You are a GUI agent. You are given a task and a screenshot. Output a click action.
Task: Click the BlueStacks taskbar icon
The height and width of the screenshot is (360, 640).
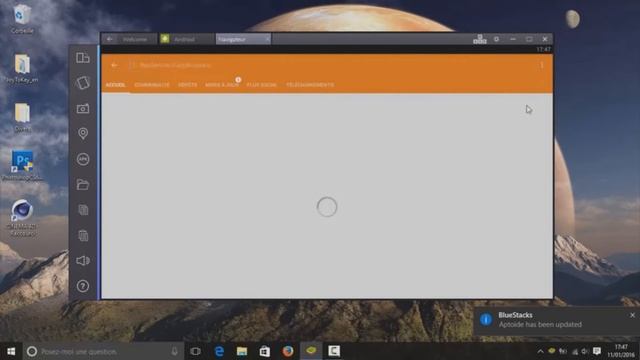(x=311, y=351)
